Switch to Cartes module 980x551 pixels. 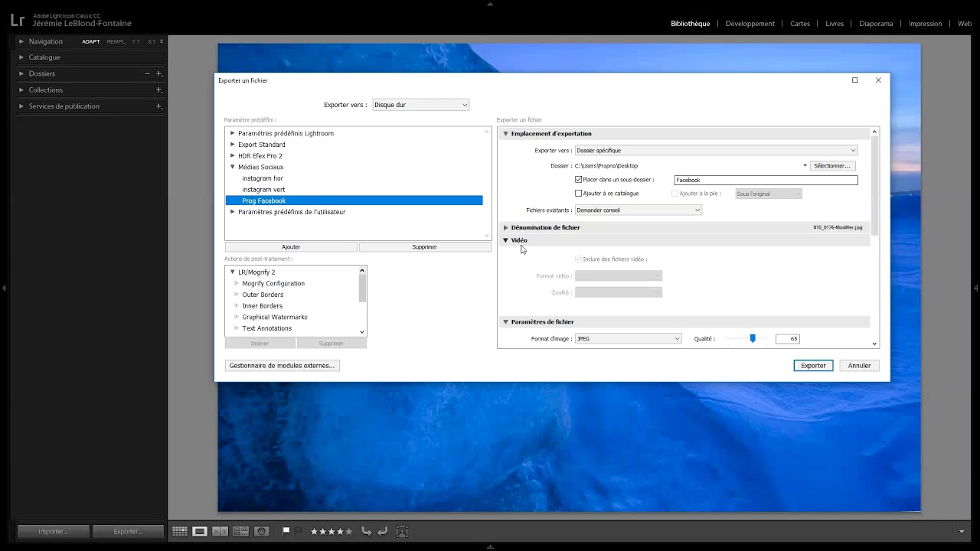tap(800, 24)
